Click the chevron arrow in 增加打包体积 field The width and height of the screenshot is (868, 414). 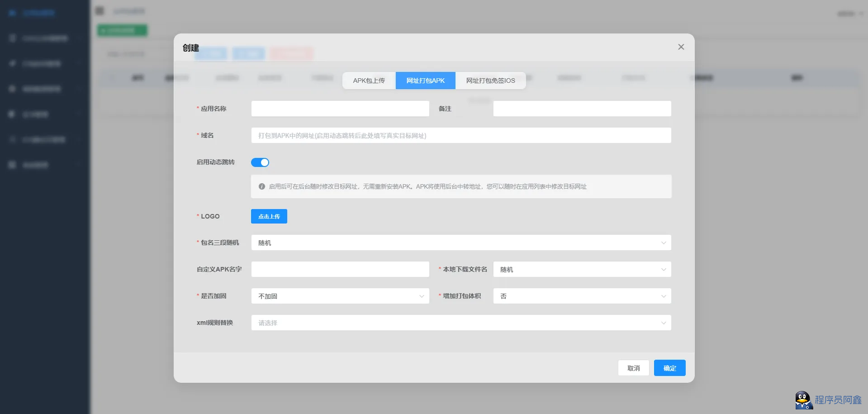(x=663, y=296)
